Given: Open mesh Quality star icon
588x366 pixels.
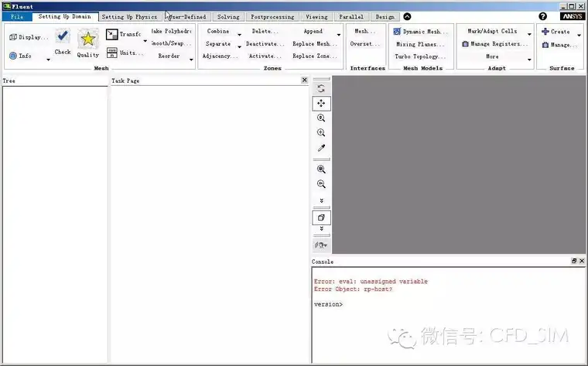Looking at the screenshot, I should tap(87, 39).
